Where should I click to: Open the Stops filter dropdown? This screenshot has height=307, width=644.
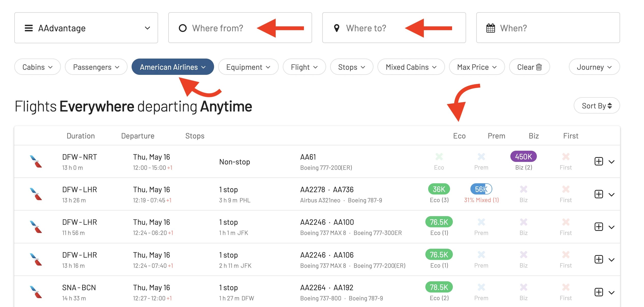click(352, 67)
